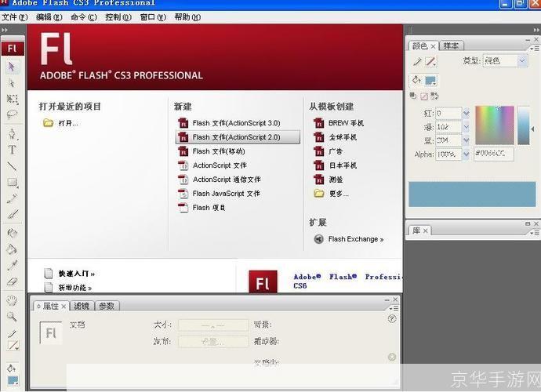Screen dimensions: 541x392
Task: Click the brightness slider bar in Color panel
Action: coord(524,125)
